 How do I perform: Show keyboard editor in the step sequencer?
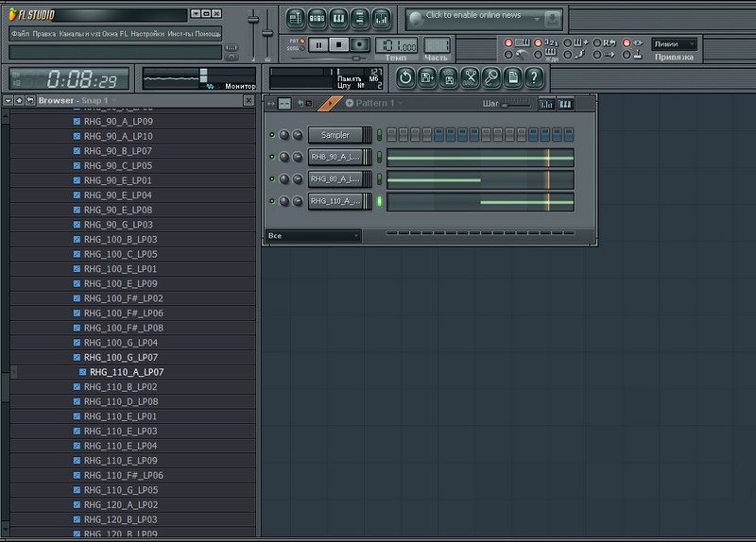[566, 103]
